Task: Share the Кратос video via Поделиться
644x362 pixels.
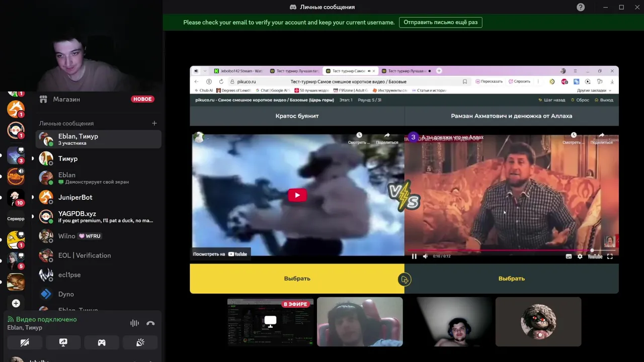Action: coord(387,138)
